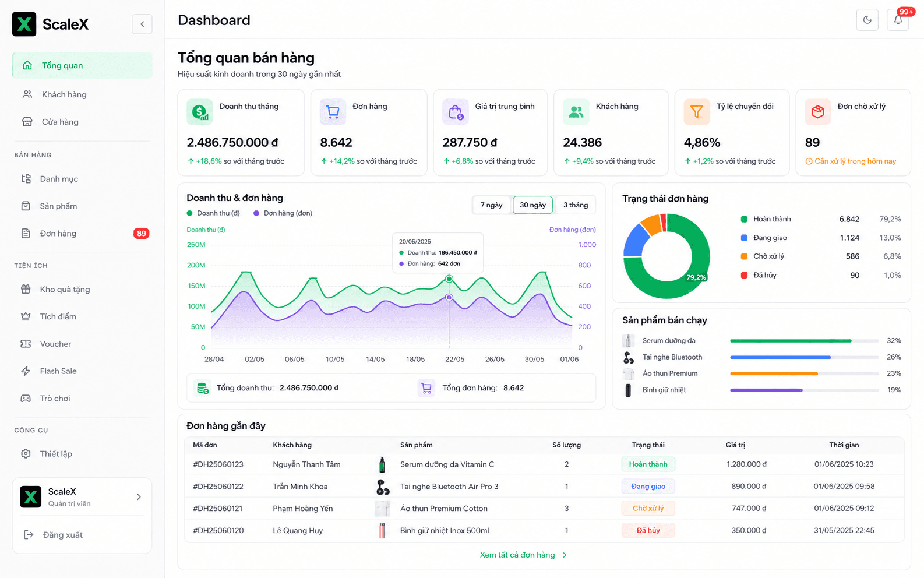Viewport: 924px width, 578px height.
Task: Click the Áo thun Premium Cotton thumbnail
Action: pyautogui.click(x=382, y=509)
